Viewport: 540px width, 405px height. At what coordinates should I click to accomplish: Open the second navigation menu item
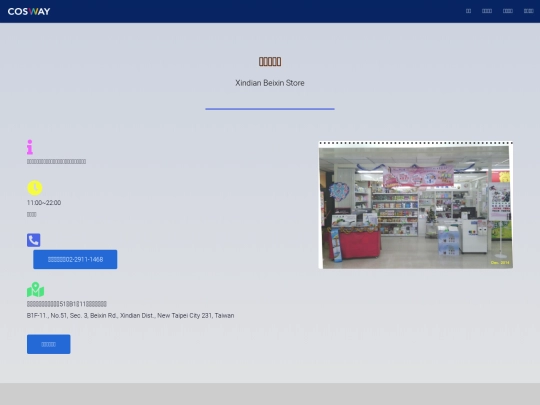pos(487,11)
